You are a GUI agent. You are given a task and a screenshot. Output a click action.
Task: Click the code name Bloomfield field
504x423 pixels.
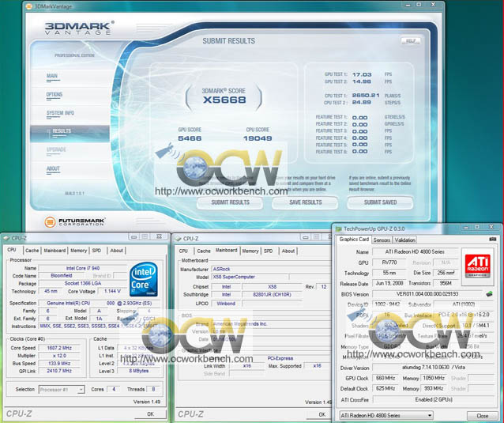pyautogui.click(x=61, y=276)
